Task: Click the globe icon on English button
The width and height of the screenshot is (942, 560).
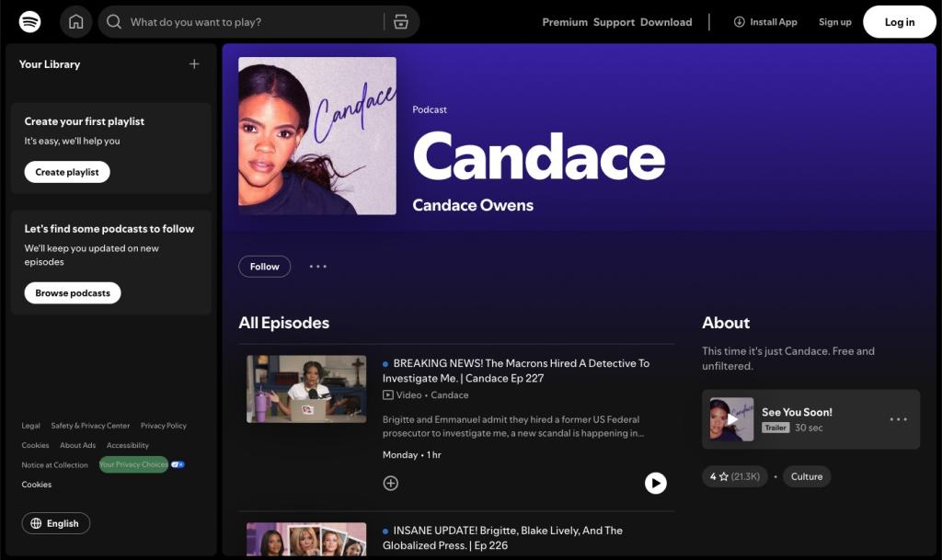Action: pos(36,523)
